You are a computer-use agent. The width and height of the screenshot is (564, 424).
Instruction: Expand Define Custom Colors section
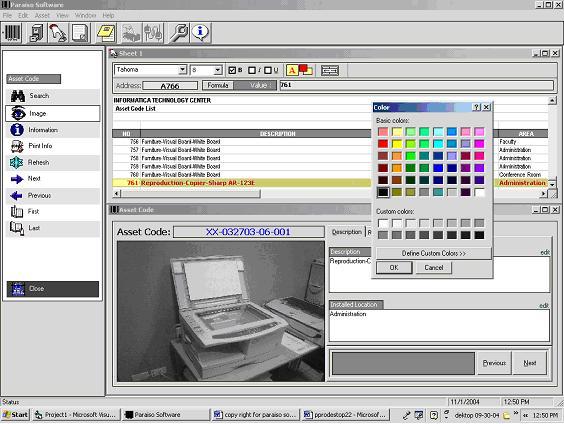point(433,253)
